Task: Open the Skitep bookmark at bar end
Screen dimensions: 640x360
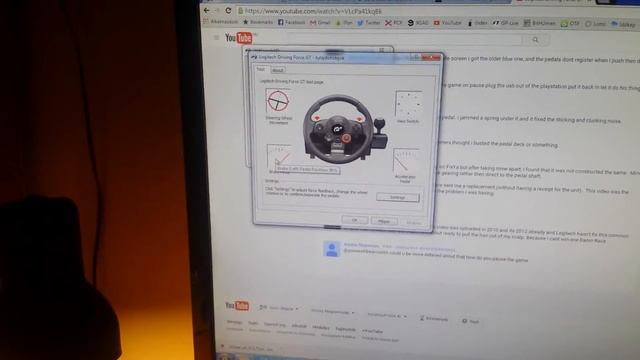Action: 623,24
